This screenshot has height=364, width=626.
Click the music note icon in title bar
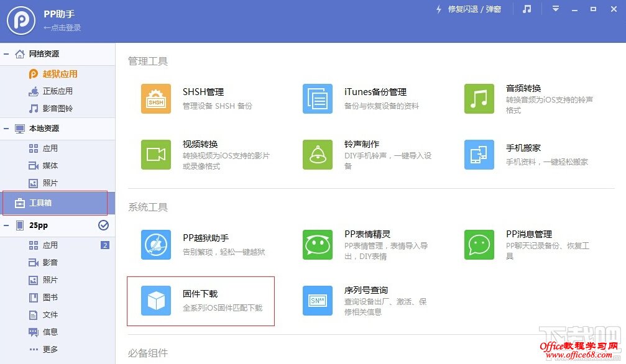point(527,9)
